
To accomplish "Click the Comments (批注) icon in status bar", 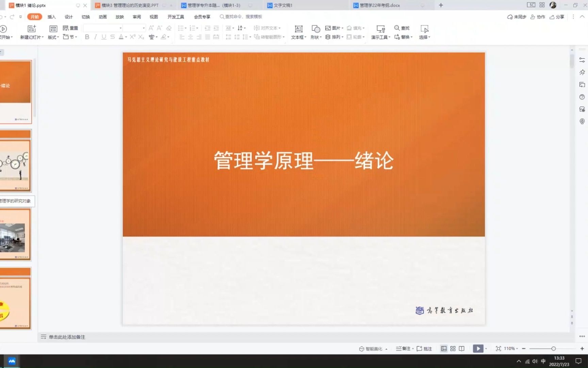I will 419,349.
